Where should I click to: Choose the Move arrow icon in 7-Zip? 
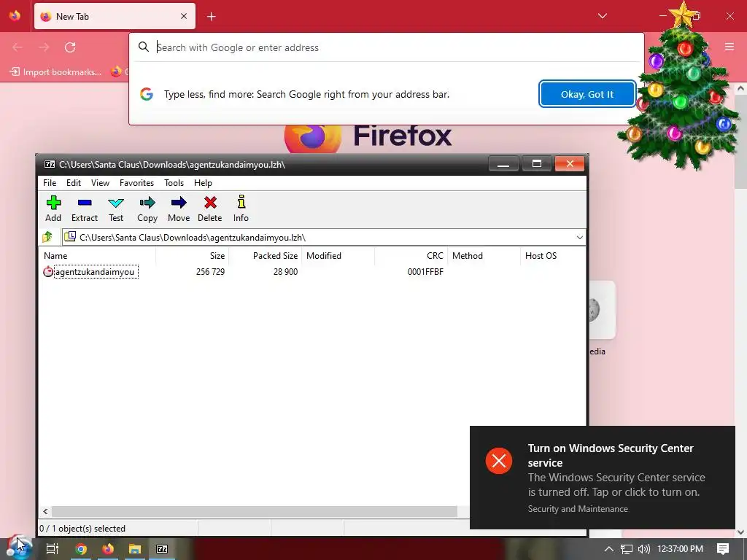point(179,209)
